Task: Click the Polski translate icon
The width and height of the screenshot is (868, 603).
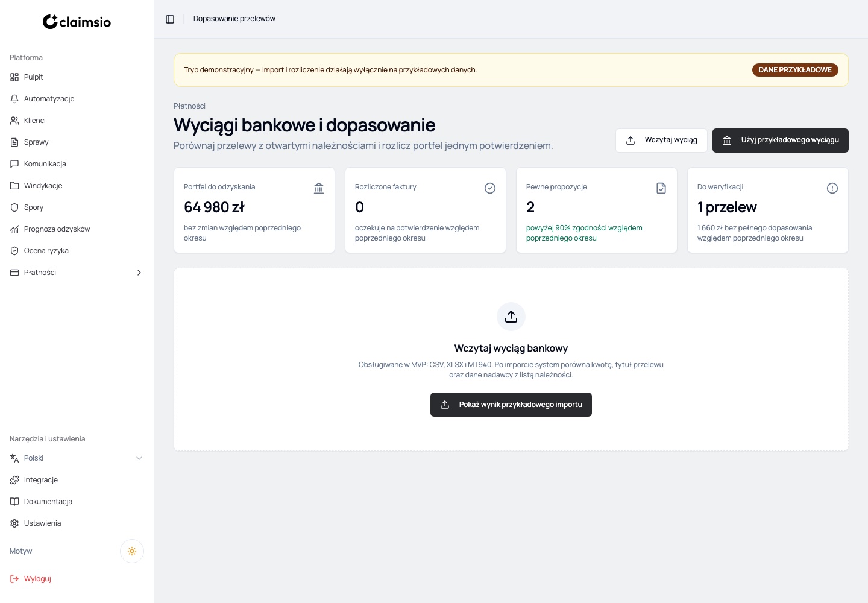Action: [14, 458]
